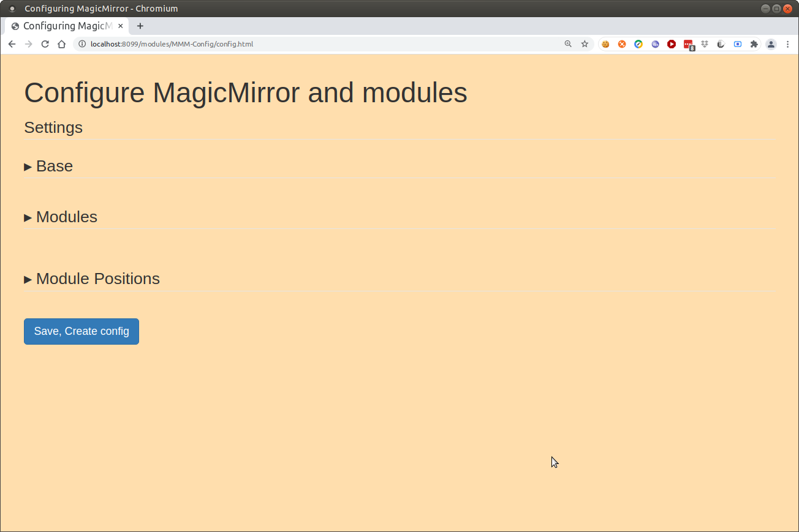Click the orange lifebuoy extension icon
The height and width of the screenshot is (532, 799).
pos(622,44)
